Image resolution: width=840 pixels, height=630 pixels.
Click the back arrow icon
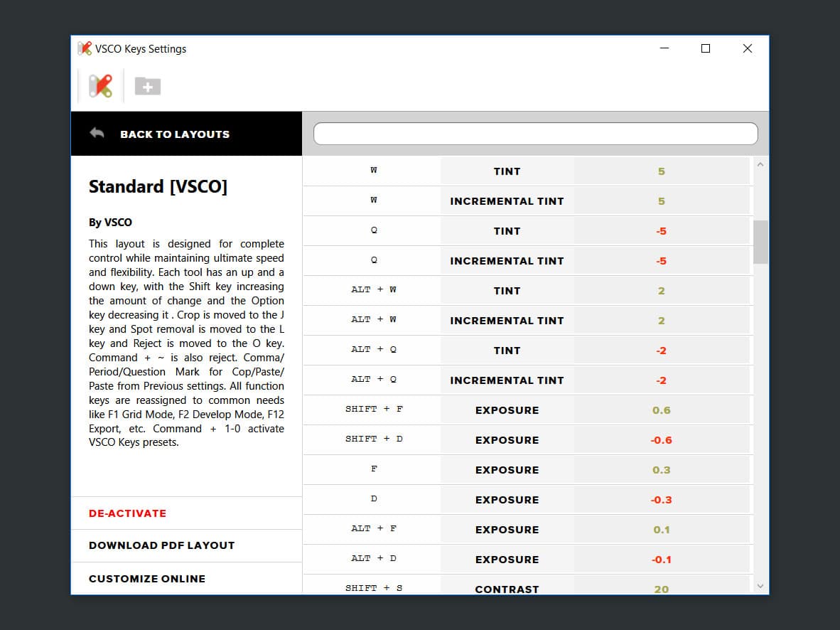(97, 132)
